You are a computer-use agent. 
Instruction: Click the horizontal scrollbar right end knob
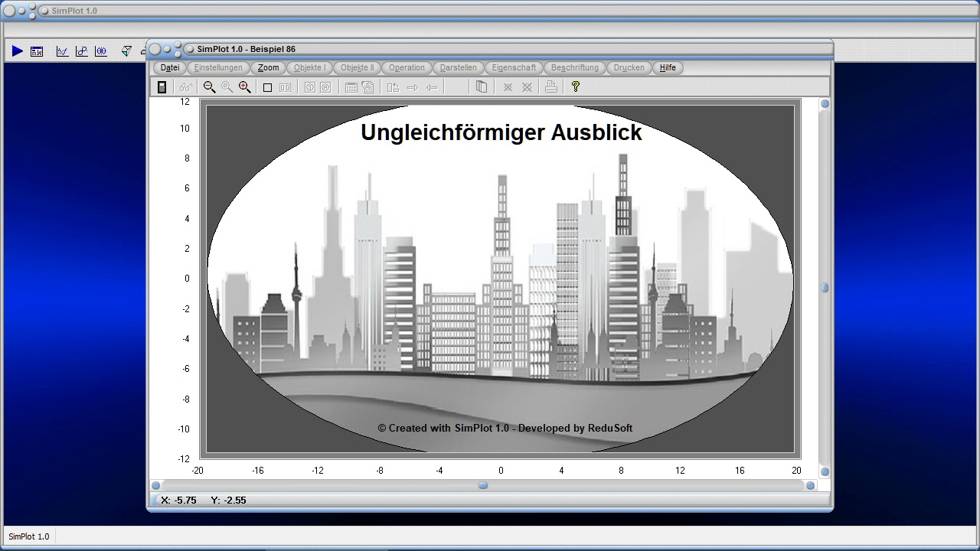(x=811, y=485)
